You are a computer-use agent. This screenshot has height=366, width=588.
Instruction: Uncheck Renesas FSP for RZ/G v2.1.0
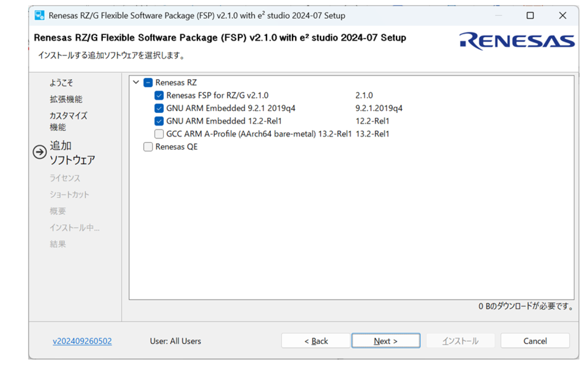(159, 95)
